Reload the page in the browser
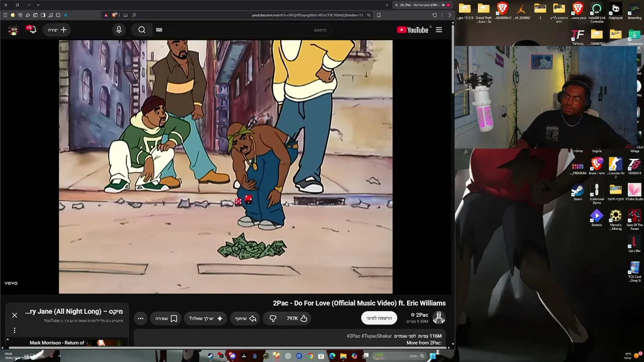644x362 pixels. coord(435,15)
